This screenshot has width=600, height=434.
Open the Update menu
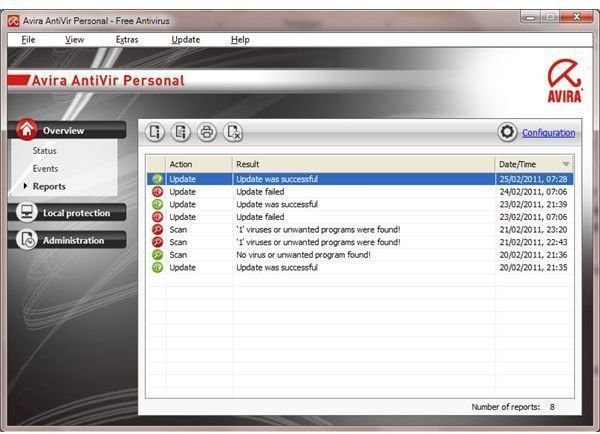pos(186,40)
